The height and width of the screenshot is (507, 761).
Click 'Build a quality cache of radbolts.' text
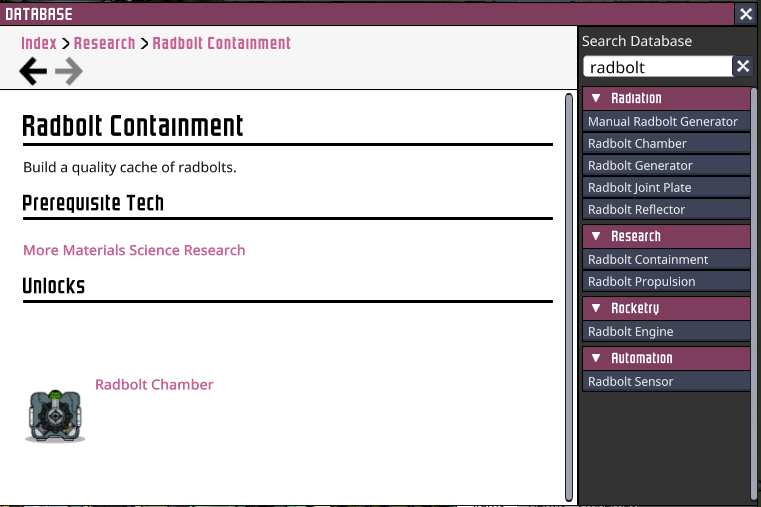130,167
